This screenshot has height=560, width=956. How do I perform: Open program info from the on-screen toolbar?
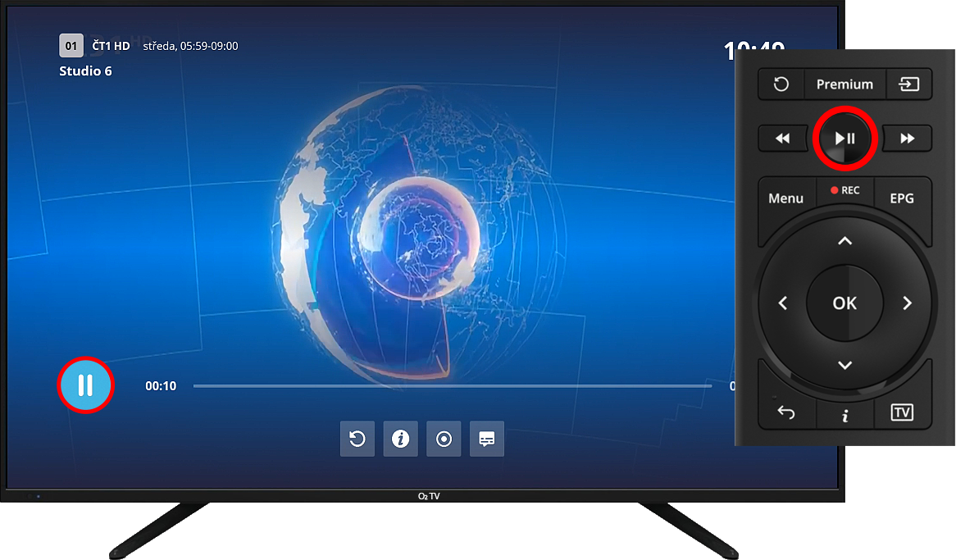401,439
